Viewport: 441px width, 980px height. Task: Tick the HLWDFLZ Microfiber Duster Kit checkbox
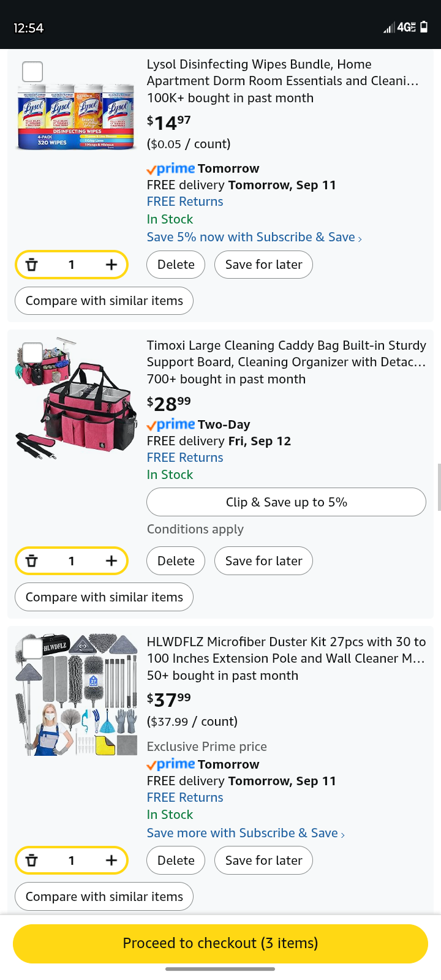coord(32,649)
